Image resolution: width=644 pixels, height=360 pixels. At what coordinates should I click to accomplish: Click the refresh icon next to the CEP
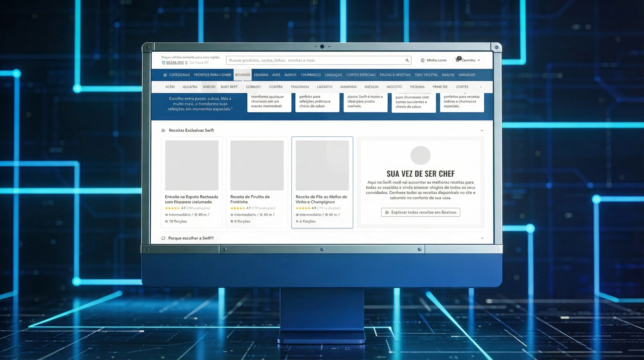coord(186,63)
